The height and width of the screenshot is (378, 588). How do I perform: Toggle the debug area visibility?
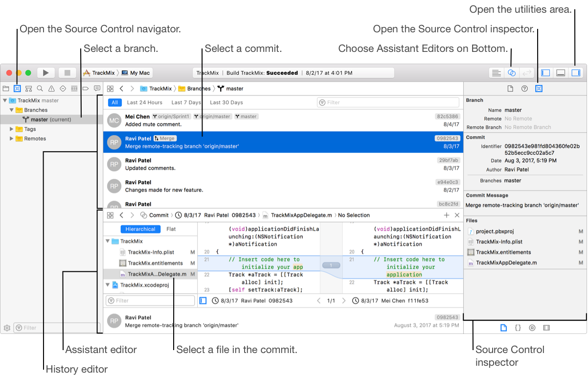561,73
